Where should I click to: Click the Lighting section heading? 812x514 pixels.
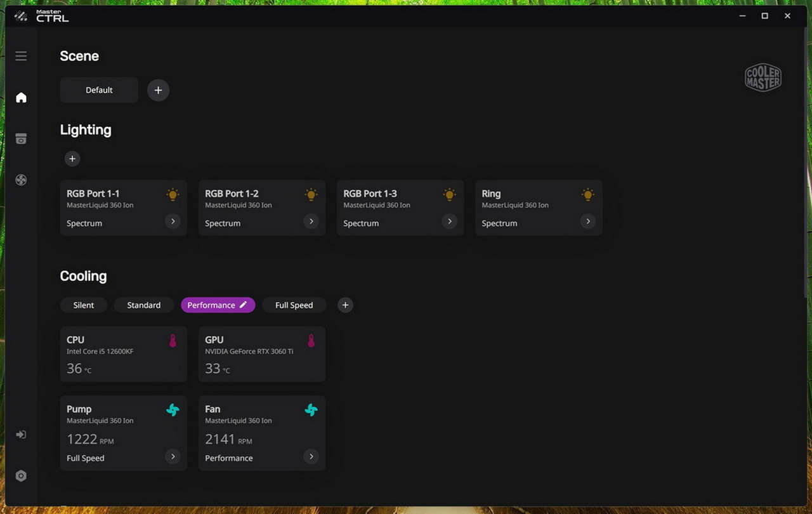coord(86,130)
